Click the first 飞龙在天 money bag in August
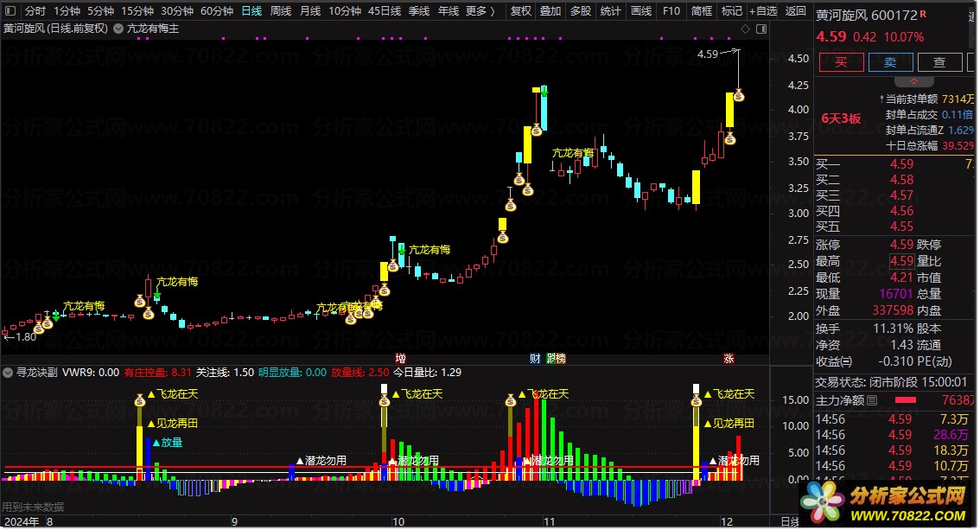This screenshot has height=530, width=980. (x=140, y=399)
